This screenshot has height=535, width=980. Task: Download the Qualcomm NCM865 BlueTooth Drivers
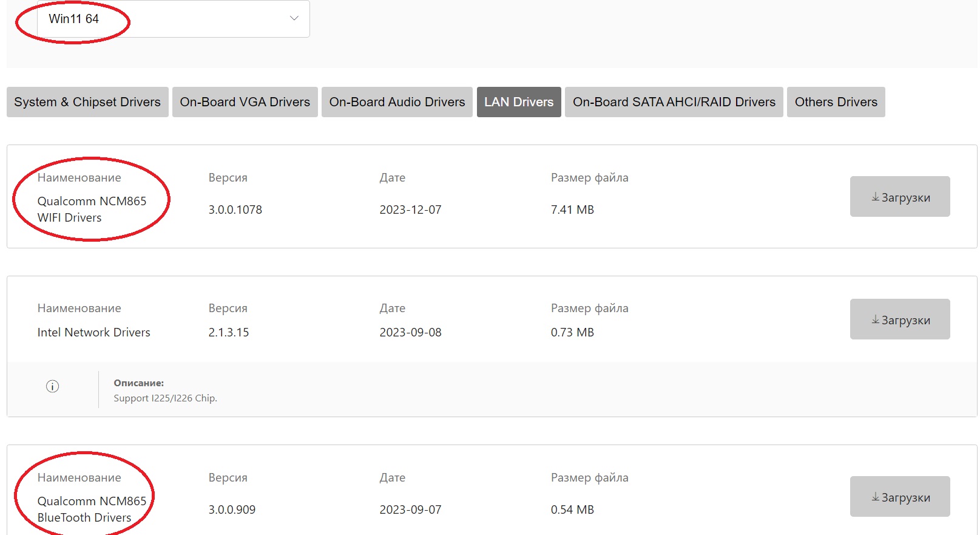pyautogui.click(x=899, y=497)
